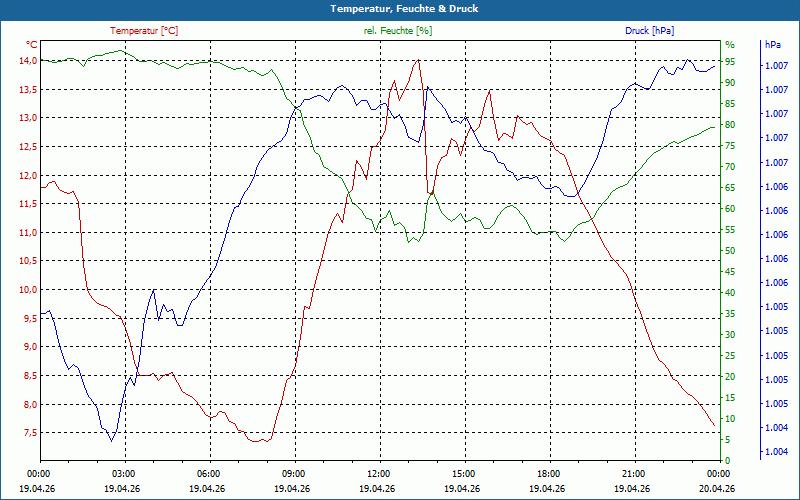Click the '11,0' temperature axis value
The height and width of the screenshot is (500, 800).
(29, 233)
